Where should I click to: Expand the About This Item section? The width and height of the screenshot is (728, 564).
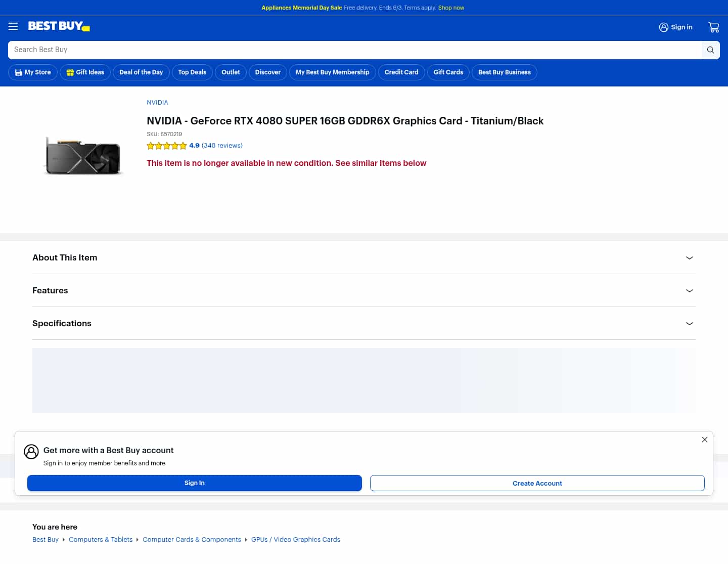(364, 257)
